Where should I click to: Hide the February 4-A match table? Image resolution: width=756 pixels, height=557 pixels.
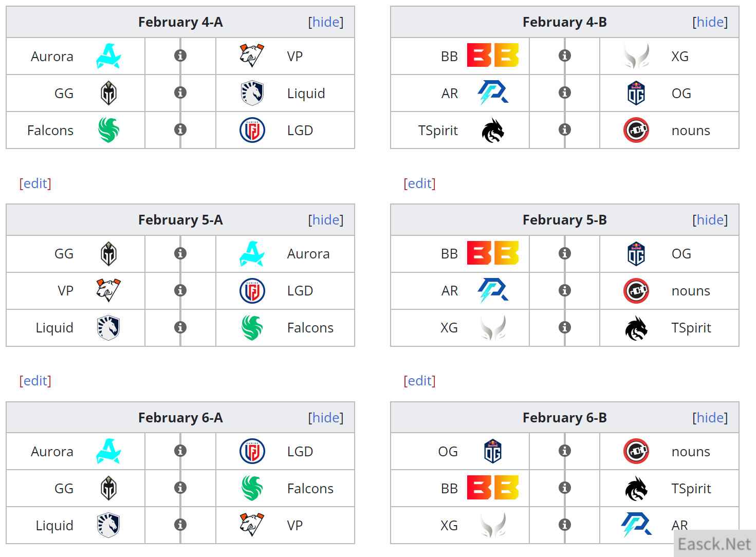click(x=326, y=22)
